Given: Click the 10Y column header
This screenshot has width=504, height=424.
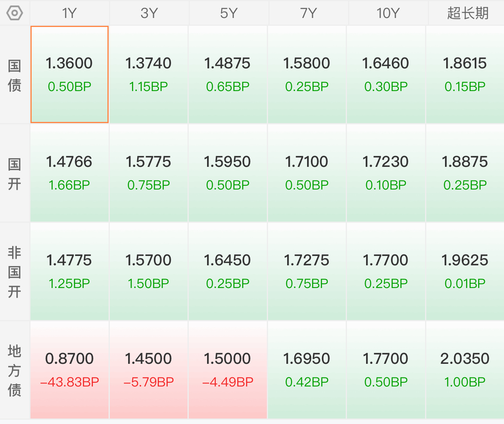Looking at the screenshot, I should (388, 13).
